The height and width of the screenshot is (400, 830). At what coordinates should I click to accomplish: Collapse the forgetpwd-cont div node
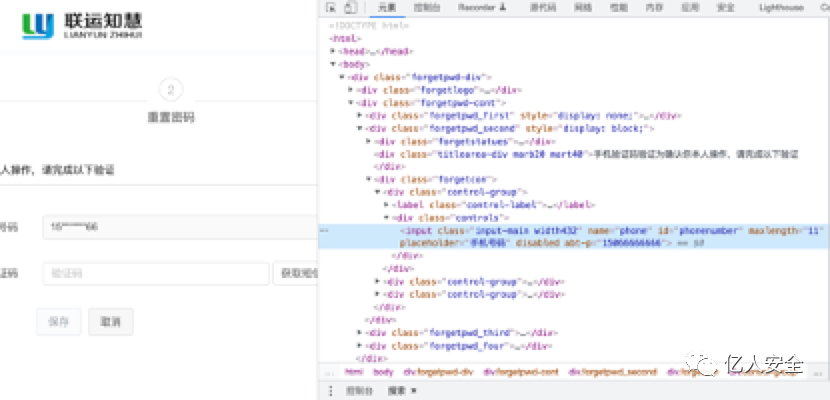[350, 103]
